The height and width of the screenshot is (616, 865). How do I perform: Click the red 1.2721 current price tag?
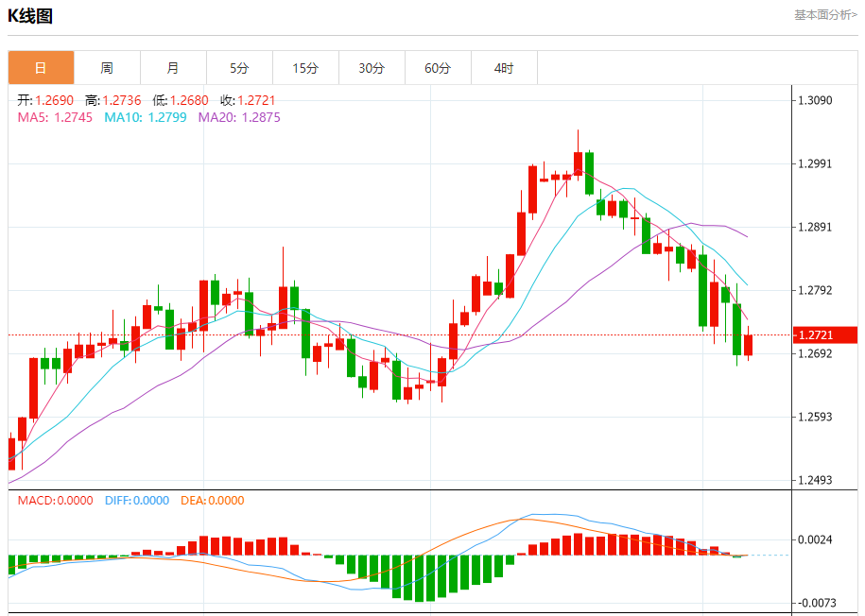[x=824, y=334]
